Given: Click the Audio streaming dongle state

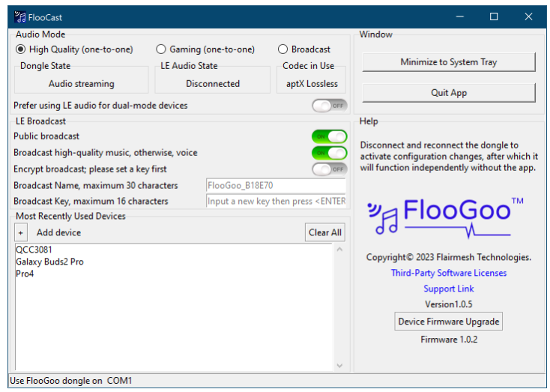Looking at the screenshot, I should 82,84.
